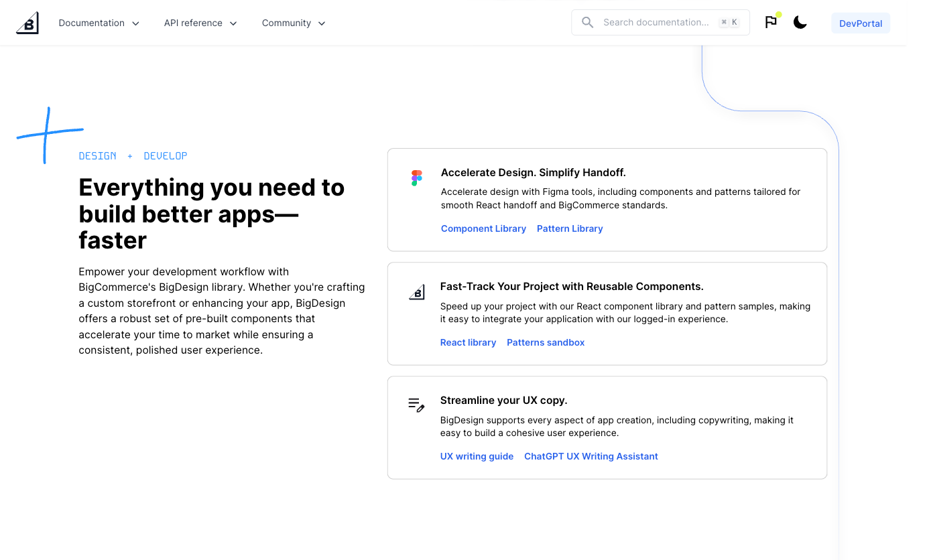Click the ⌘K shortcut badge in search
This screenshot has height=560, width=927.
point(729,22)
